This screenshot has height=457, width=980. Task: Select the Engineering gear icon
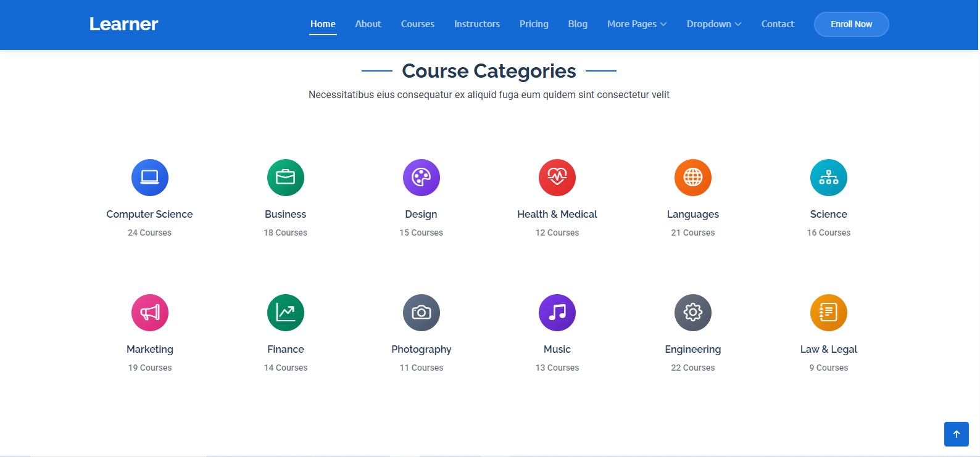(692, 313)
